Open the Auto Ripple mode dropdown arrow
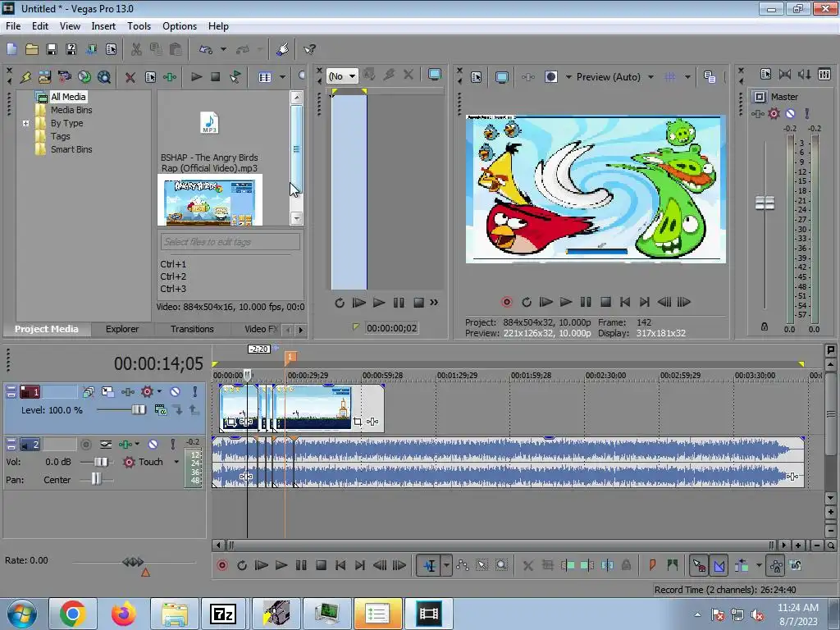Screen dimensions: 840x630 [759, 565]
